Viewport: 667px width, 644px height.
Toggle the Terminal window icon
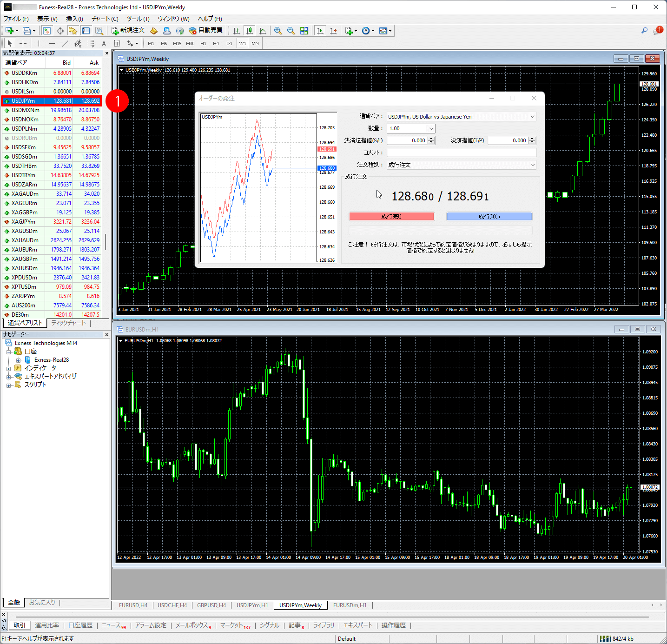[86, 31]
